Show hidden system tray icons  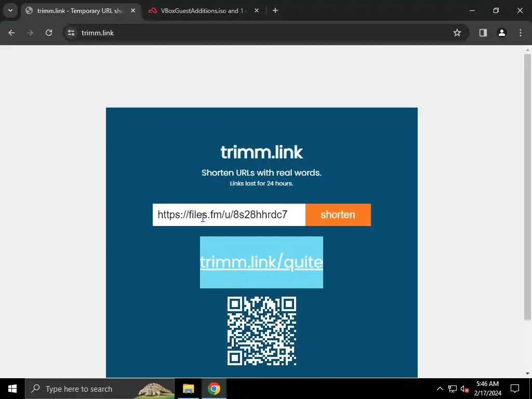440,389
